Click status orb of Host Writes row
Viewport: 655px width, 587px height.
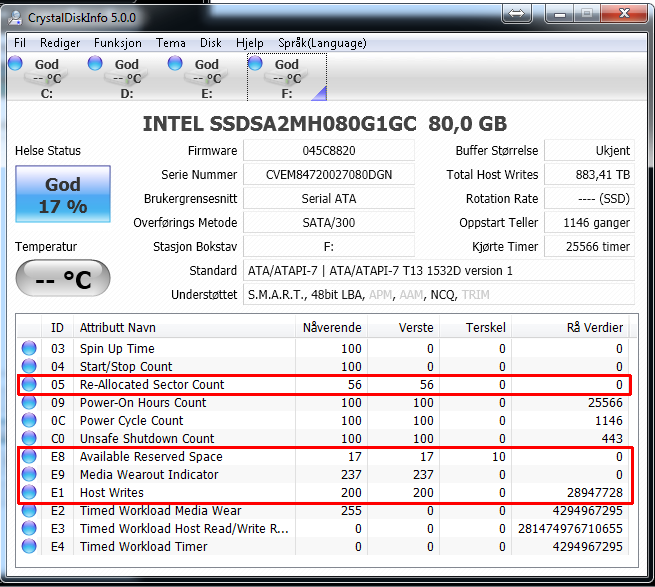pos(29,492)
